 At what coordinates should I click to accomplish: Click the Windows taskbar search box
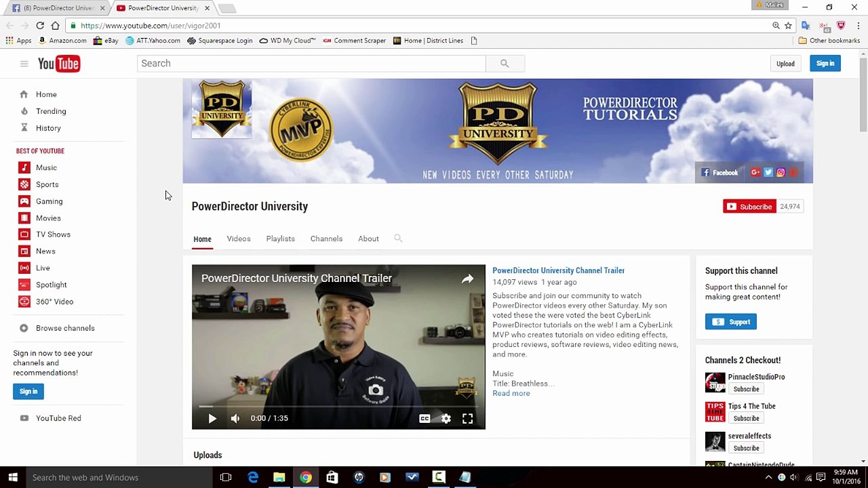(x=119, y=477)
